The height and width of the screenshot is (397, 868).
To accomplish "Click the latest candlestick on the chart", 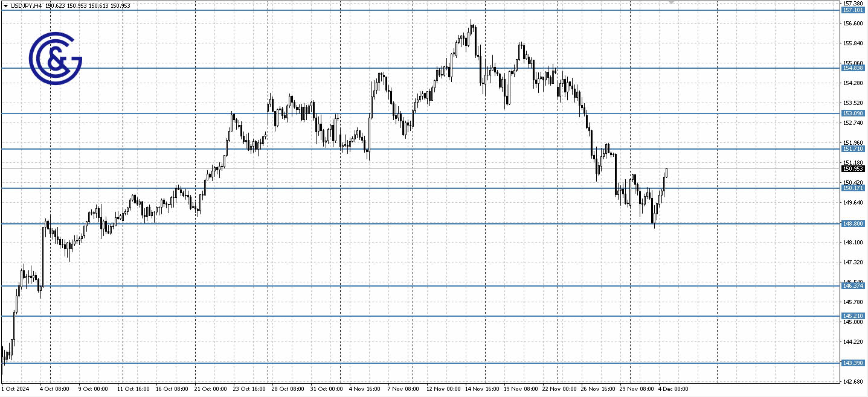I will pyautogui.click(x=666, y=173).
